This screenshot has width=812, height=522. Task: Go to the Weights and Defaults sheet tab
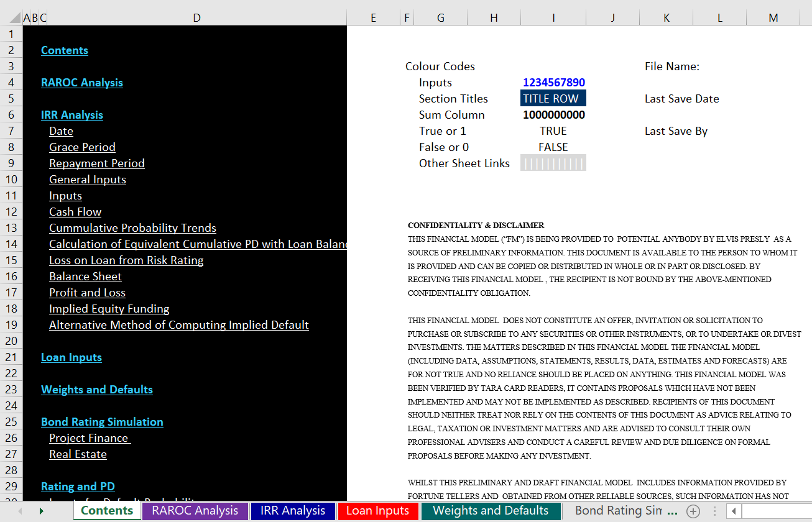490,511
